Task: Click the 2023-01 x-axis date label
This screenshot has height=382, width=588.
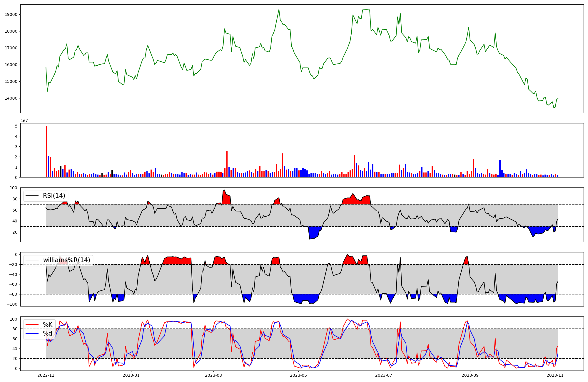Action: pyautogui.click(x=131, y=375)
